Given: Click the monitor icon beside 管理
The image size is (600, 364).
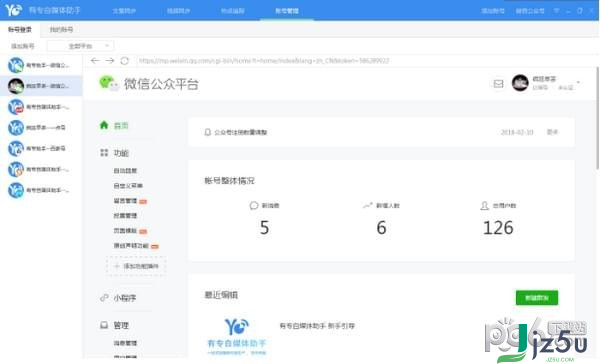Looking at the screenshot, I should point(104,325).
